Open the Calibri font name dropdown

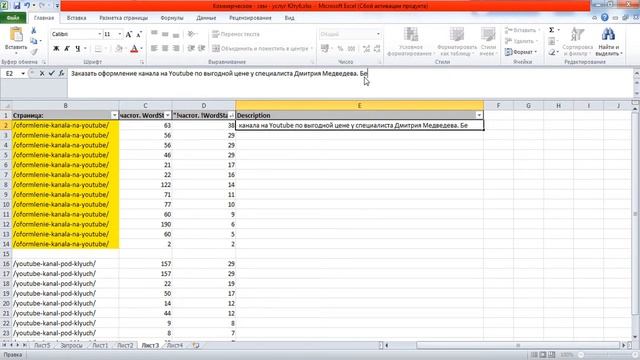point(99,34)
